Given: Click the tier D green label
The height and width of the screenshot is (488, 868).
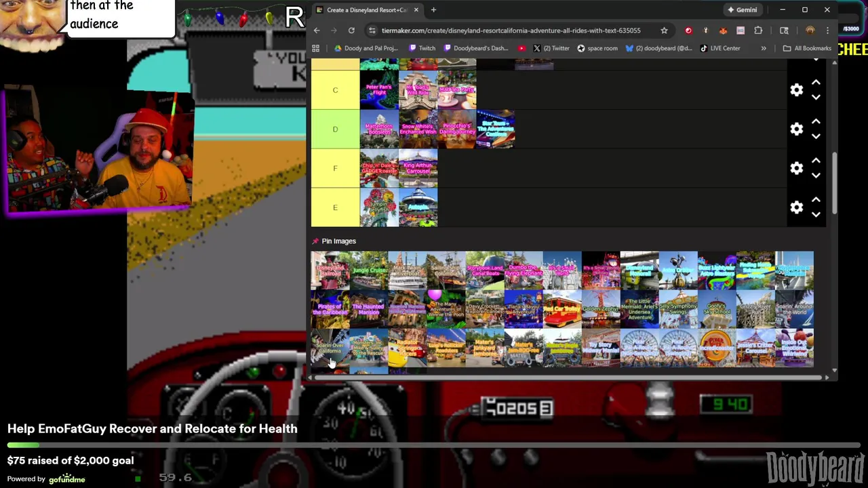Looking at the screenshot, I should [335, 129].
